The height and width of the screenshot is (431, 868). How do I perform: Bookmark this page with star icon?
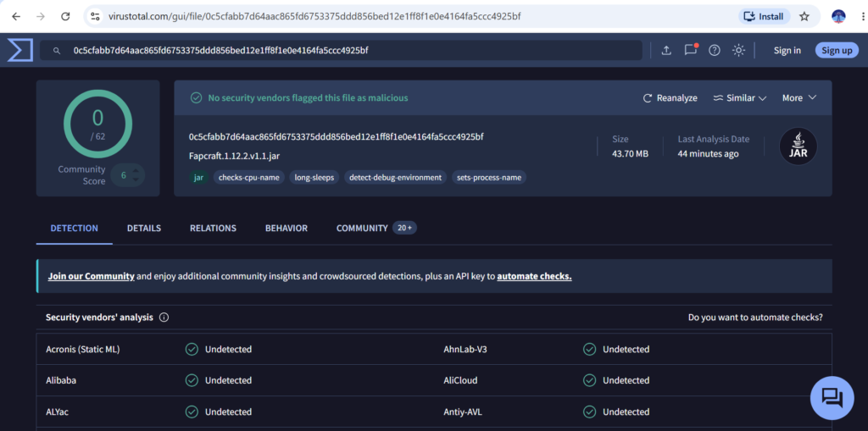pos(804,17)
